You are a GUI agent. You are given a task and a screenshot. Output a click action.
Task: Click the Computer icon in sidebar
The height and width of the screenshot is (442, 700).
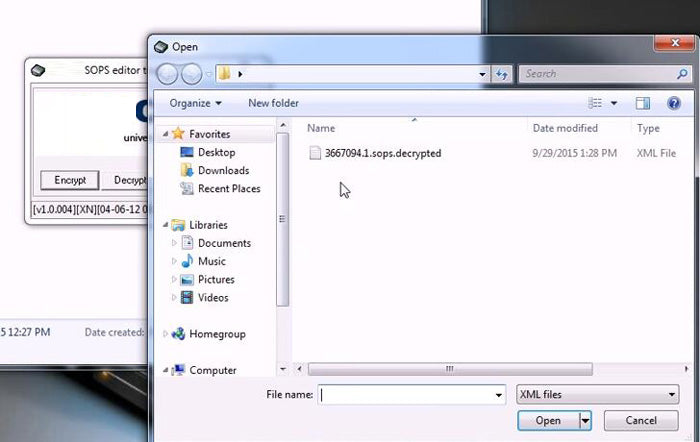[179, 370]
